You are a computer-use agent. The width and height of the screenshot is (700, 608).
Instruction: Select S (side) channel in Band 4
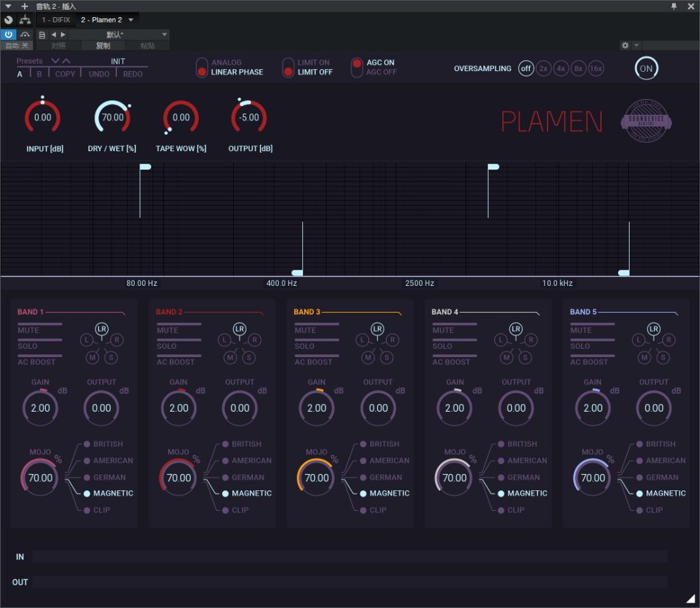pos(525,358)
